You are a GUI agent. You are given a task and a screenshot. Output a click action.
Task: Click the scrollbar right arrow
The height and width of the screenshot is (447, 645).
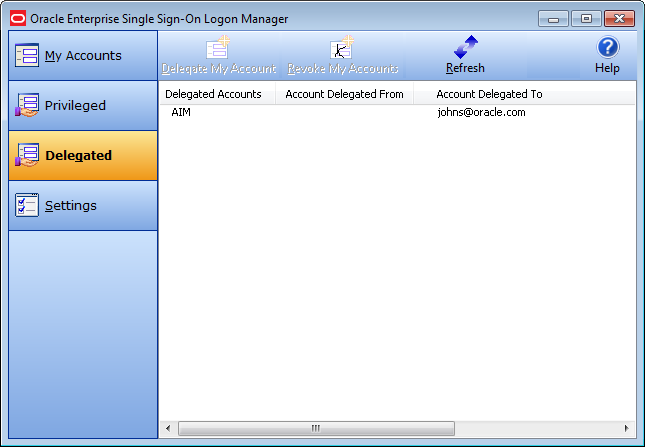[626, 428]
